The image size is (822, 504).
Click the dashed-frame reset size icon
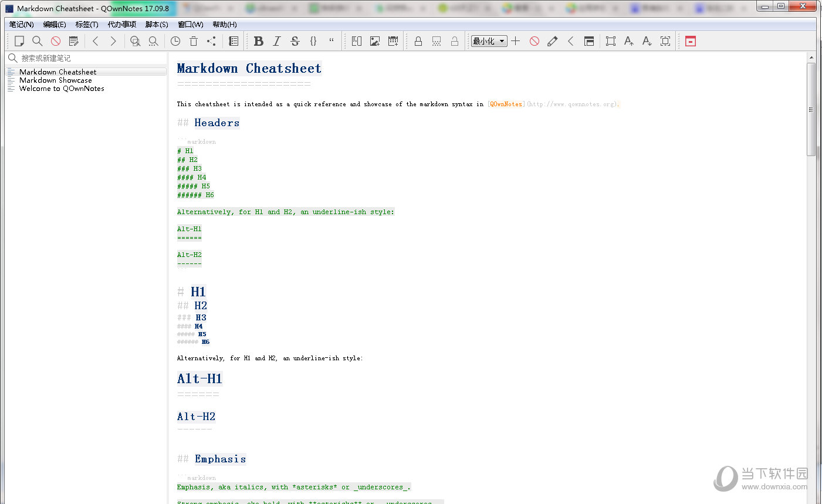pyautogui.click(x=665, y=41)
